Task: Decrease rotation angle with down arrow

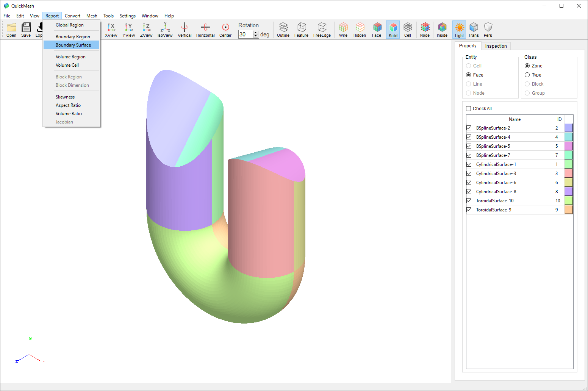Action: (x=256, y=36)
